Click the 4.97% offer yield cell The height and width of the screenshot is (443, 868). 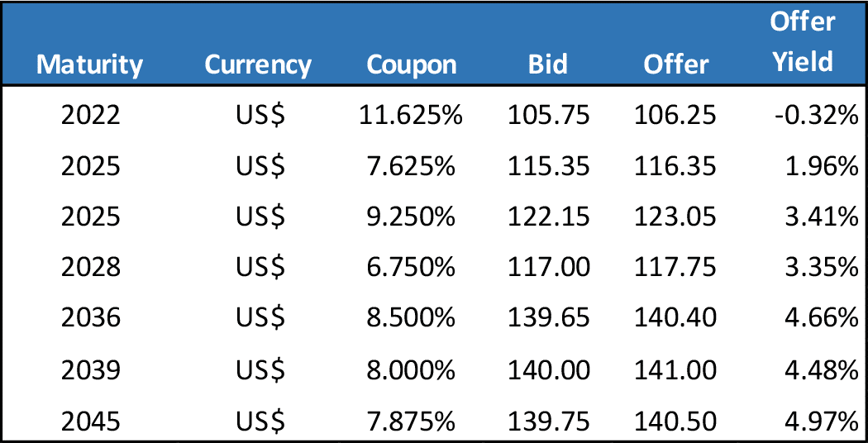tap(818, 422)
